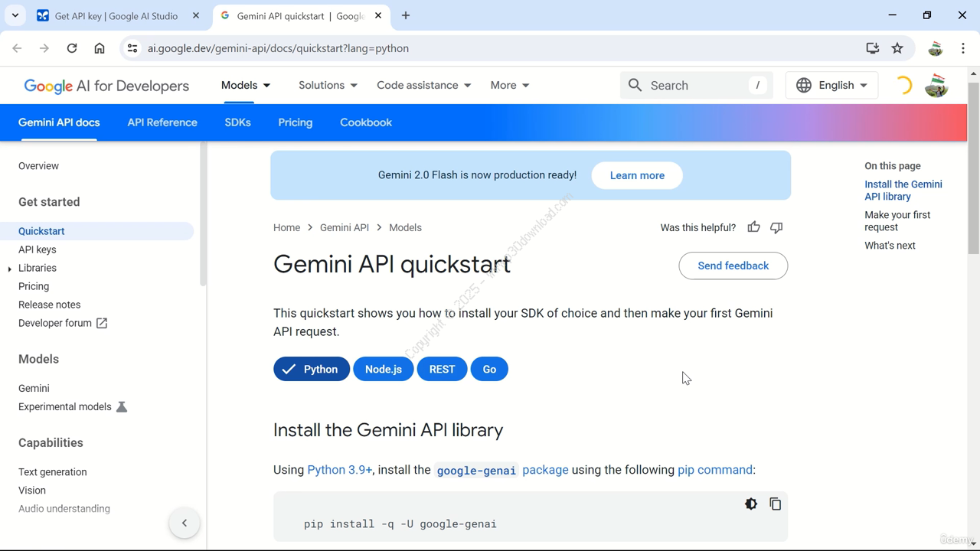The image size is (980, 551).
Task: Open Experimental models in sidebar
Action: click(x=73, y=406)
